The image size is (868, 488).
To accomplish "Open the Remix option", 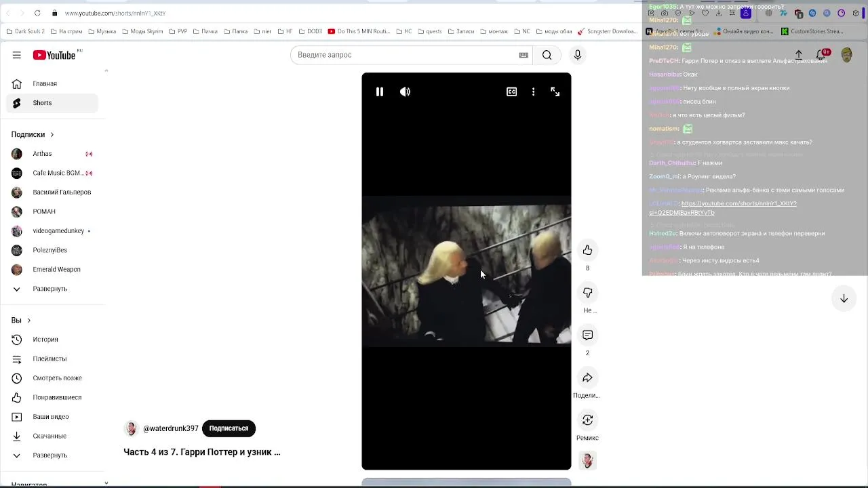I will tap(587, 420).
